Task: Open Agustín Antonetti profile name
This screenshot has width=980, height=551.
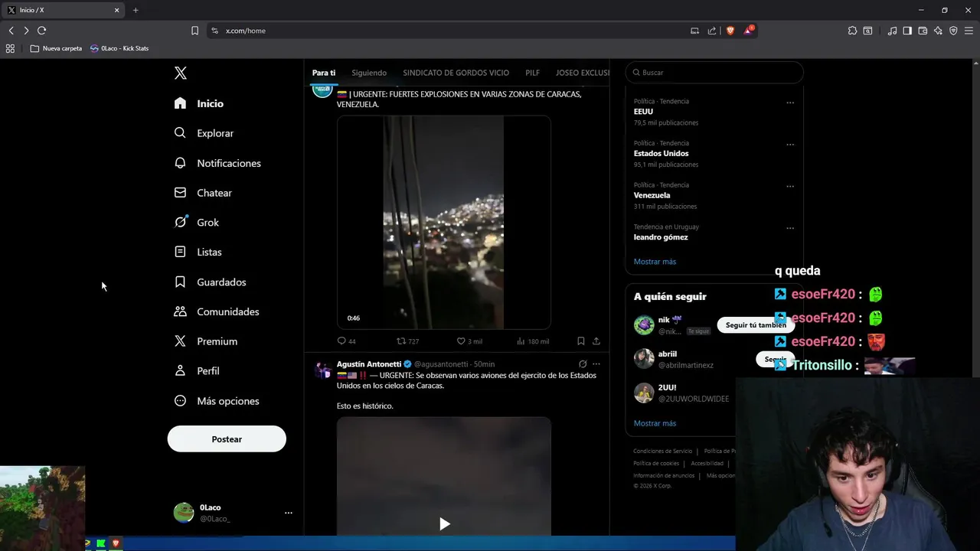Action: pyautogui.click(x=369, y=364)
